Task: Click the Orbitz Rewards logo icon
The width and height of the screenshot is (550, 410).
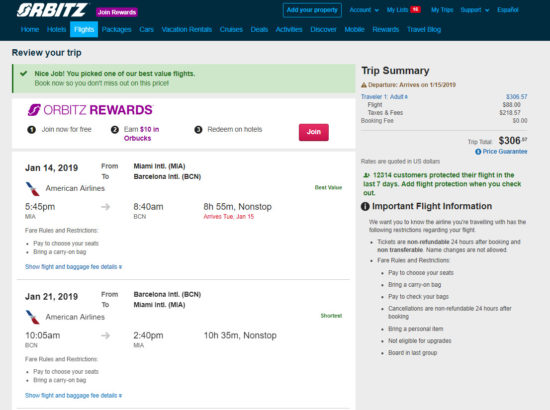Action: (x=34, y=110)
